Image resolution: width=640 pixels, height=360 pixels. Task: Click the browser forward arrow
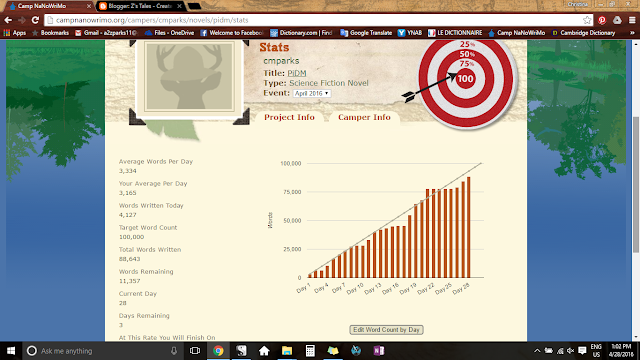(22, 20)
